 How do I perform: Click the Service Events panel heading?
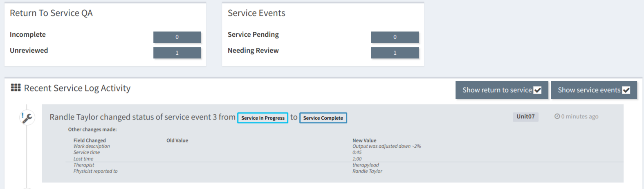coord(256,13)
